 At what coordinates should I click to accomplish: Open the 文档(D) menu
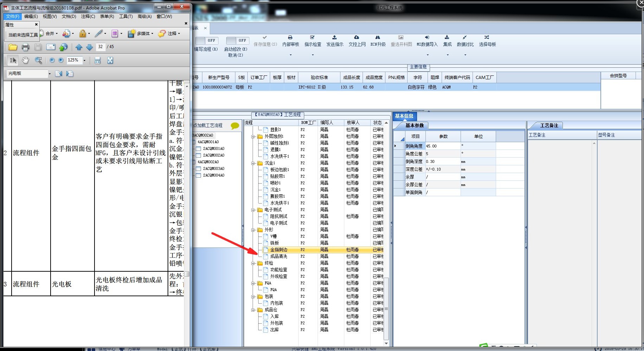(69, 16)
